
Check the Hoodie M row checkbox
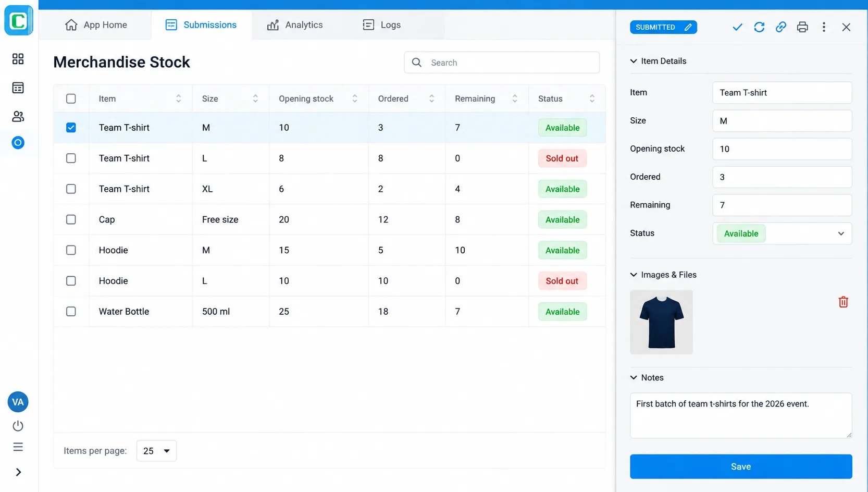(x=71, y=250)
